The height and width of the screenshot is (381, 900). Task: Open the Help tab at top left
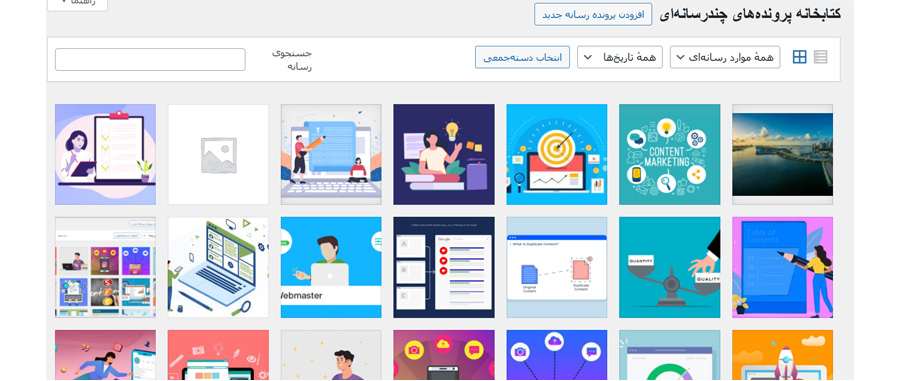tap(77, 3)
